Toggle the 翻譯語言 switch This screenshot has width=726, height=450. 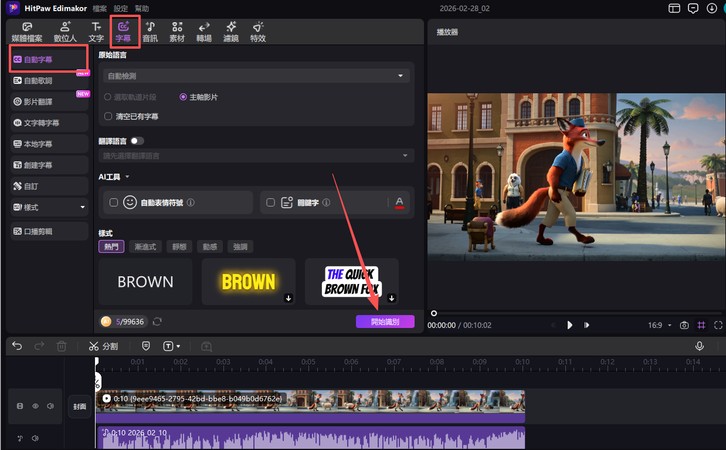pos(137,141)
